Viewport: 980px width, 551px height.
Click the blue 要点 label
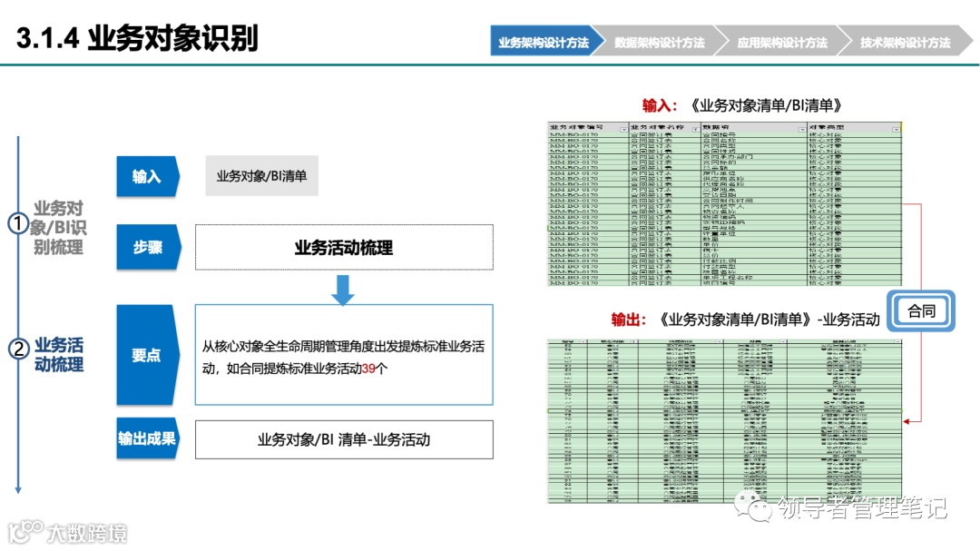click(148, 355)
